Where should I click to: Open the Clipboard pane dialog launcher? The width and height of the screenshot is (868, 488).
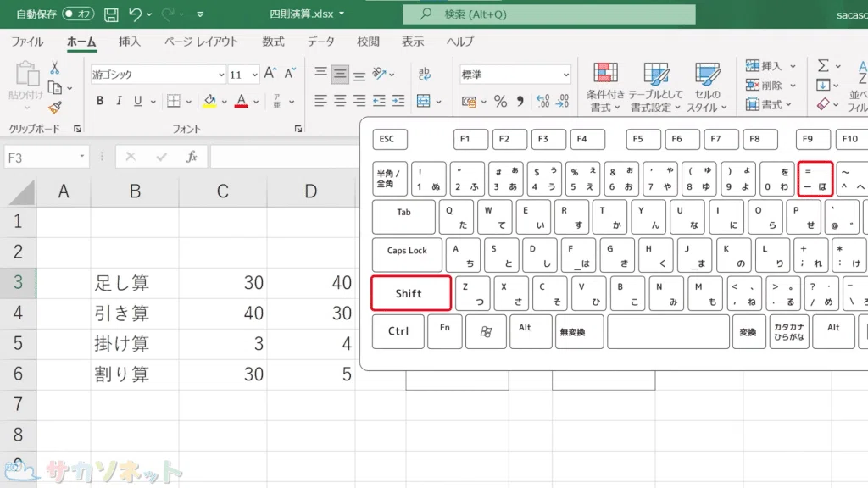[x=77, y=129]
